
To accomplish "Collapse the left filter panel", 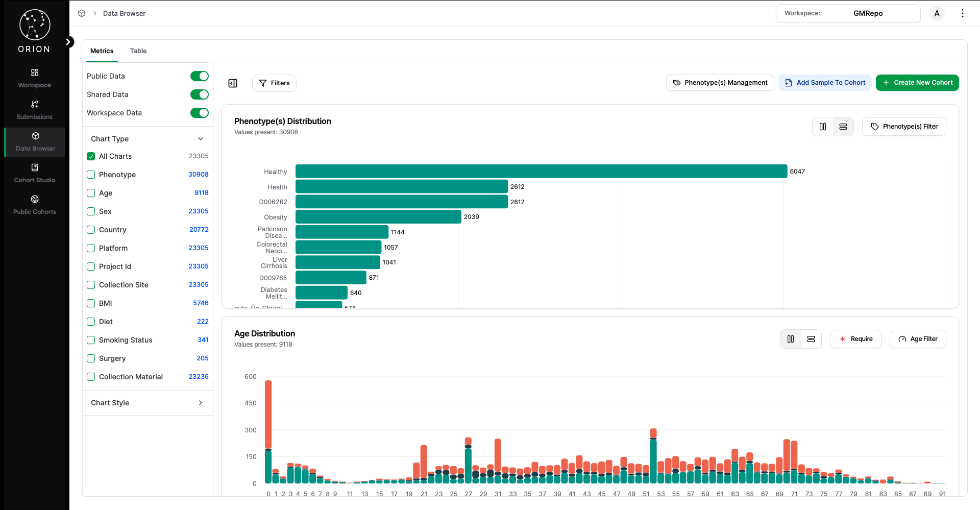I will pos(233,83).
